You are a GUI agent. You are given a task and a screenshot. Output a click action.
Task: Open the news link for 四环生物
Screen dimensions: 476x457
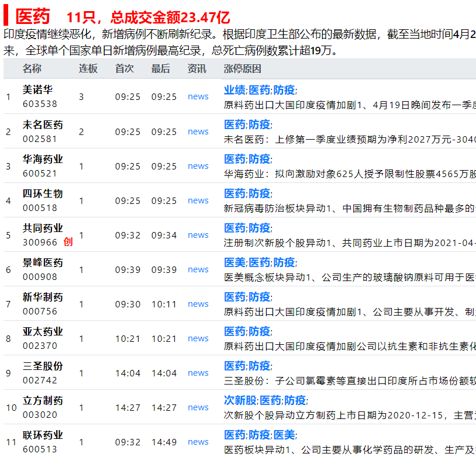coord(198,201)
